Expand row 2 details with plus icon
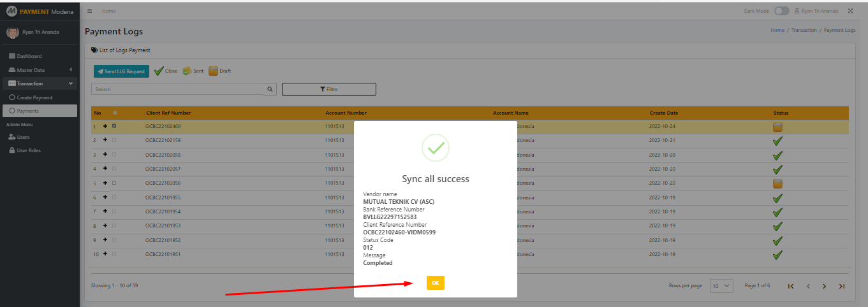868x307 pixels. pos(105,140)
